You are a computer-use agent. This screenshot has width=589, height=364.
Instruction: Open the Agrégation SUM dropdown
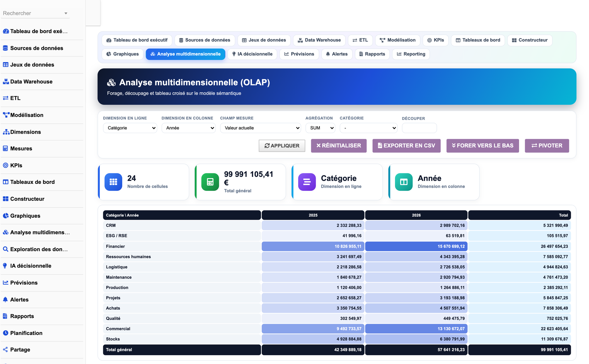pos(320,128)
